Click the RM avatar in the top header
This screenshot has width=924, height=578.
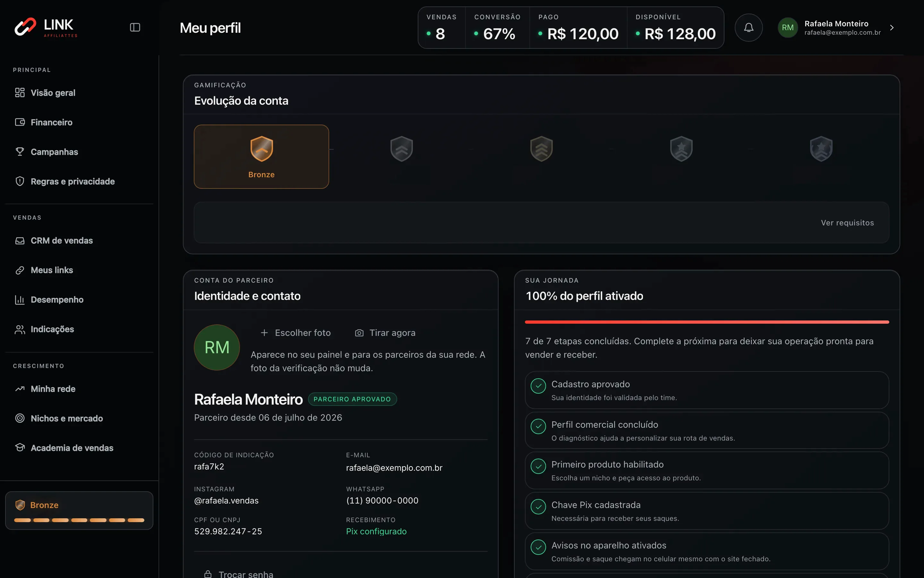pyautogui.click(x=787, y=28)
